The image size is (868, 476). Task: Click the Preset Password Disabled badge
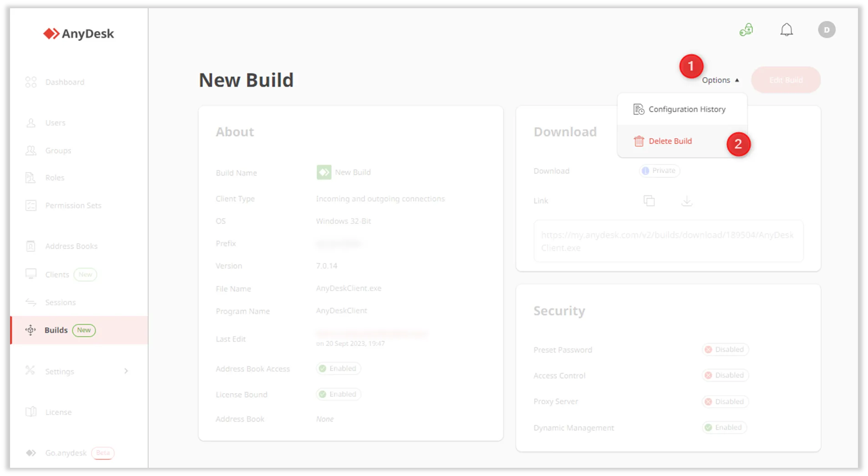pyautogui.click(x=725, y=349)
